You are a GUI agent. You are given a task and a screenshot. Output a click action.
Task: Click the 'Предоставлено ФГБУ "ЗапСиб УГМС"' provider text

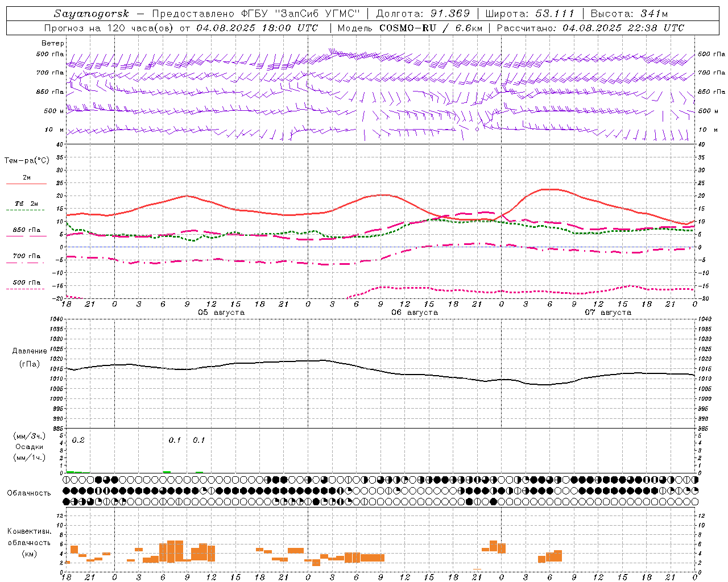pos(256,14)
